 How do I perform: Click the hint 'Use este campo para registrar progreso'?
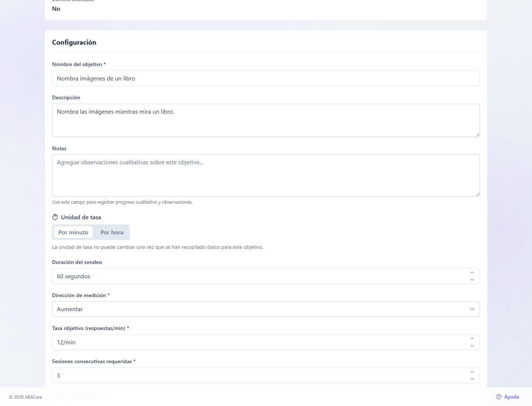tap(122, 202)
